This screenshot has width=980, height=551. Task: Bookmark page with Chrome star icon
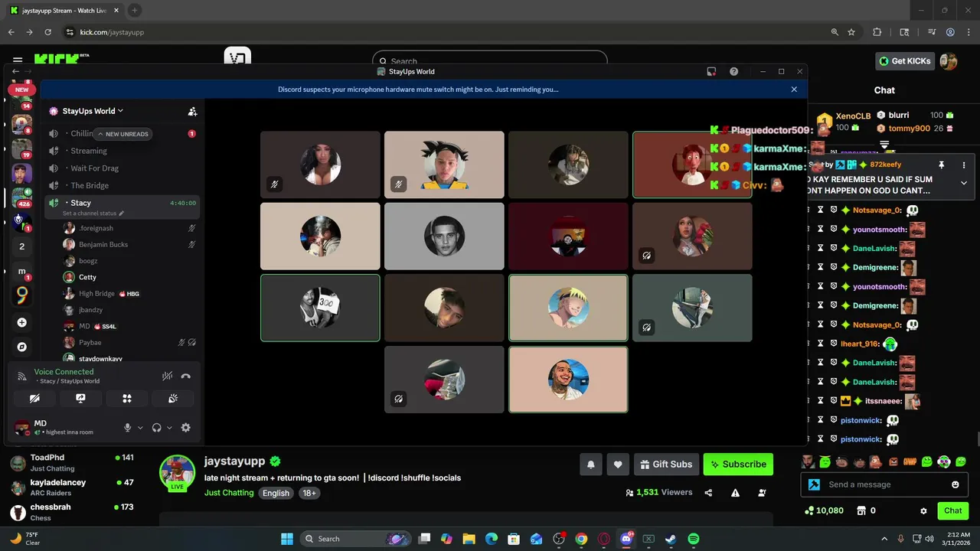click(x=851, y=32)
